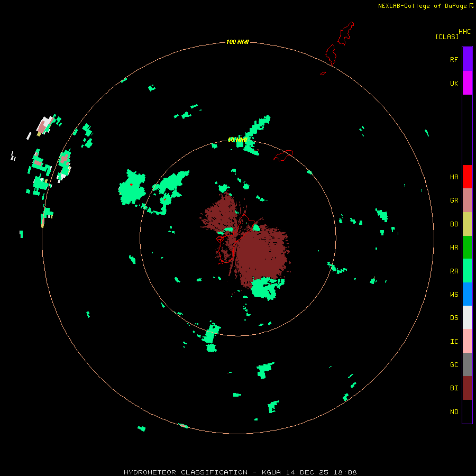Click the BD legend label text
Screen dimensions: 476x476
pos(454,224)
